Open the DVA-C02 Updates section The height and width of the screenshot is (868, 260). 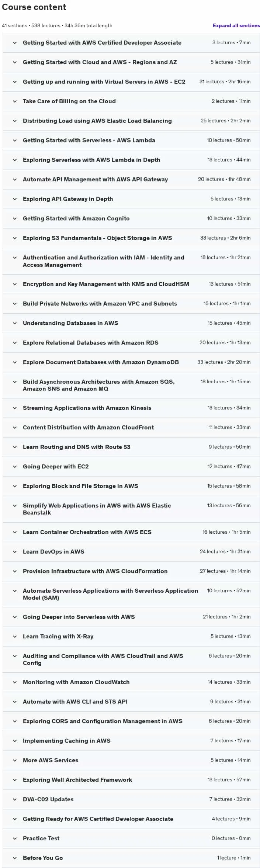(131, 799)
